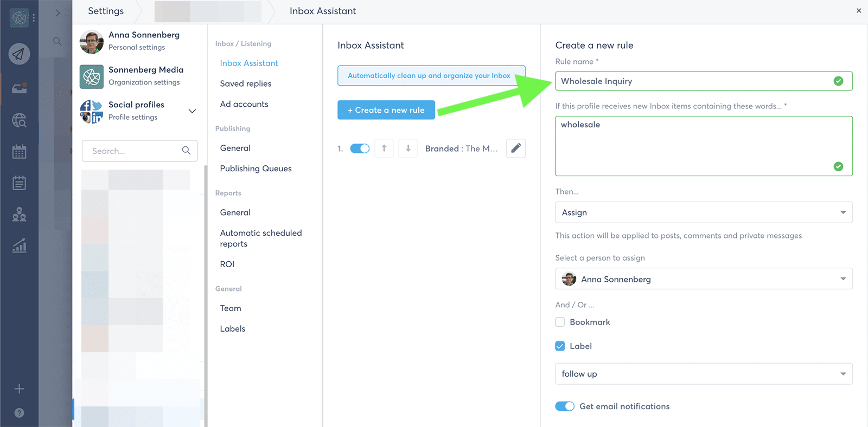Screen dimensions: 868x427
Task: Open Publishing Queues settings
Action: point(256,169)
